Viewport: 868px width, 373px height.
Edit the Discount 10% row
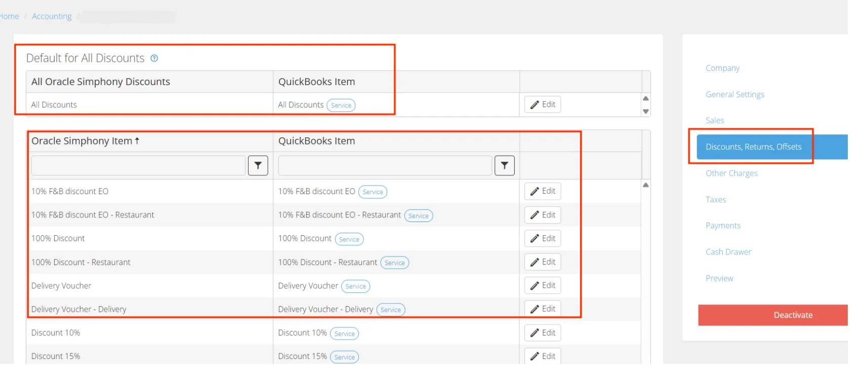coord(543,332)
